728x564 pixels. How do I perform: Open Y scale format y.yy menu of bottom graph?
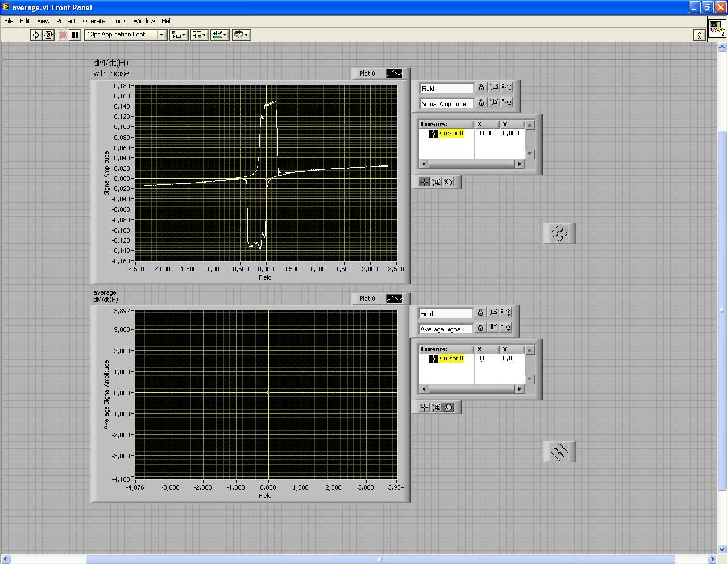[x=505, y=328]
